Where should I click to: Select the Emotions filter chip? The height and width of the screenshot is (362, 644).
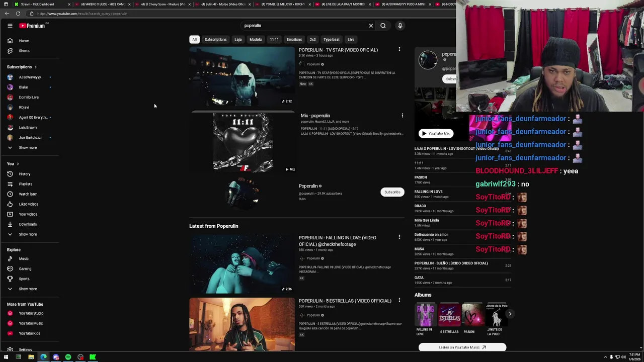click(294, 39)
